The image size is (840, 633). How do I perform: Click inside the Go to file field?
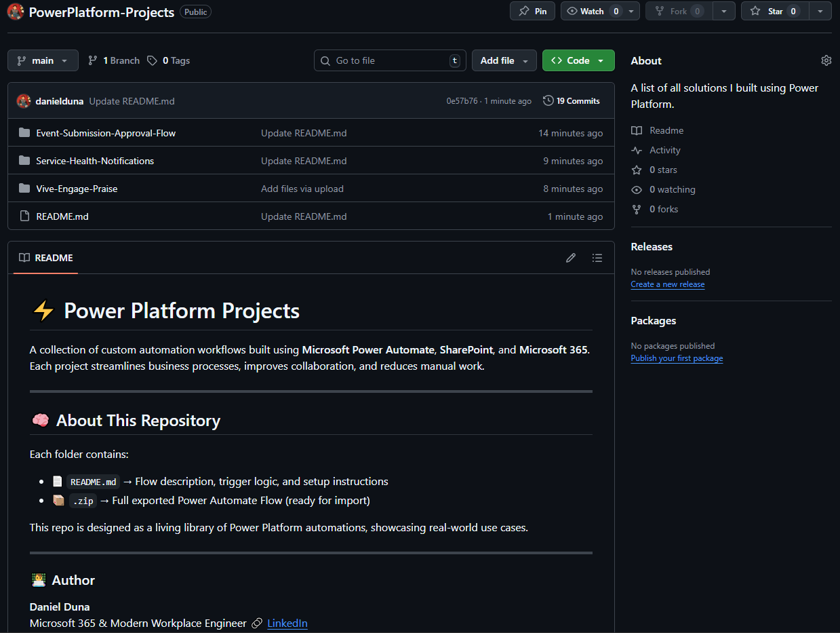pyautogui.click(x=390, y=60)
